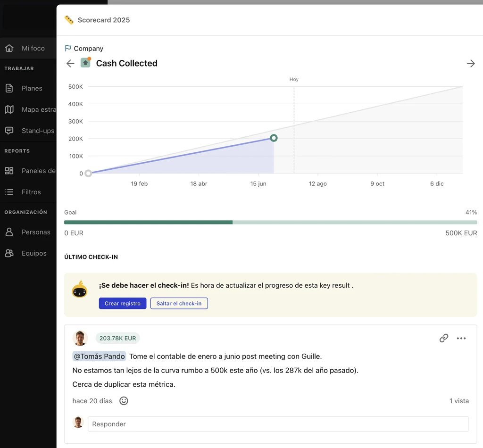The height and width of the screenshot is (448, 483).
Task: Open check-in three-dot options menu
Action: point(461,338)
